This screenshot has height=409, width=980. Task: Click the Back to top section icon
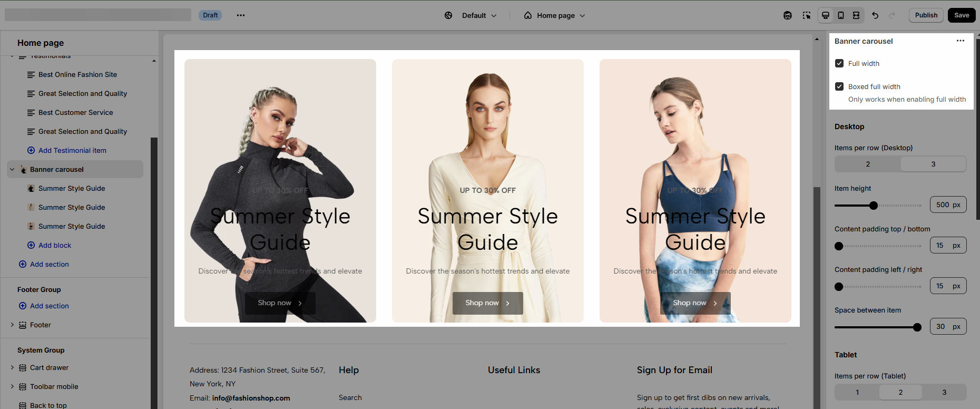pos(23,405)
